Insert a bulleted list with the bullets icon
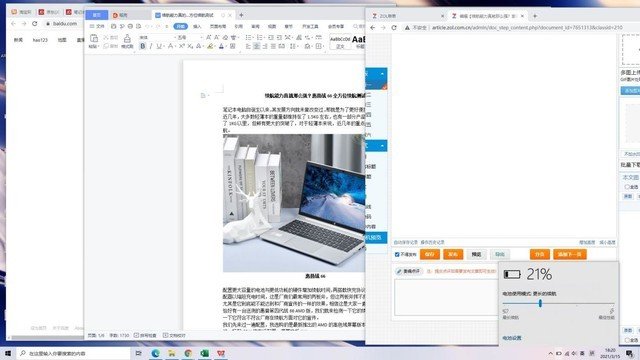 pyautogui.click(x=249, y=37)
